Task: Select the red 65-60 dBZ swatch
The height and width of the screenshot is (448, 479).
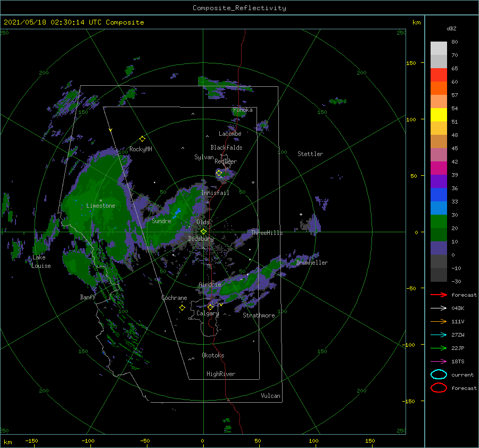Action: tap(439, 75)
